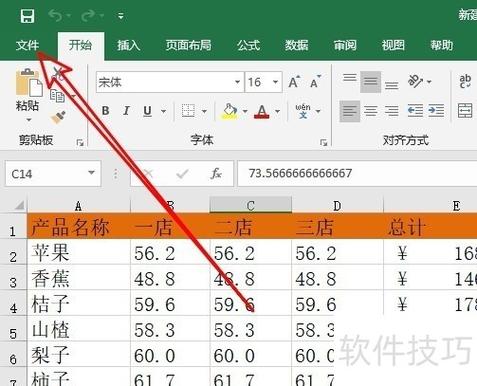This screenshot has width=477, height=386.
Task: Expand the font name dropdown arrow
Action: point(237,82)
